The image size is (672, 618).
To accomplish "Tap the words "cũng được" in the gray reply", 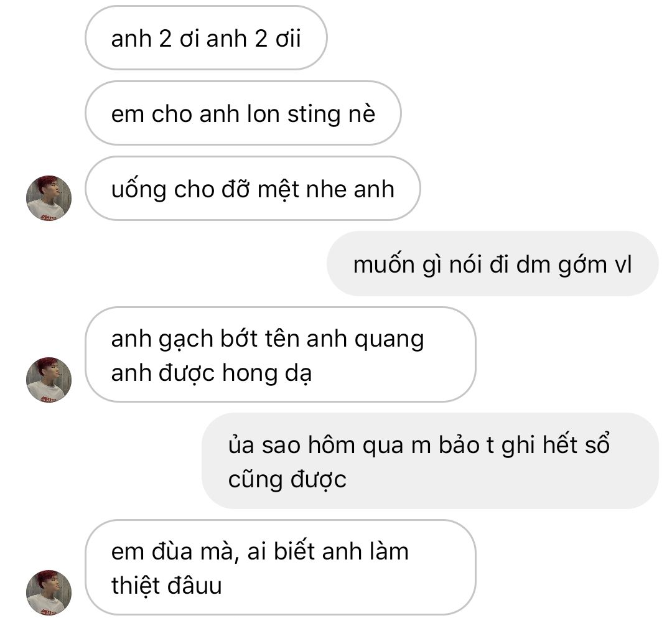I will [287, 479].
